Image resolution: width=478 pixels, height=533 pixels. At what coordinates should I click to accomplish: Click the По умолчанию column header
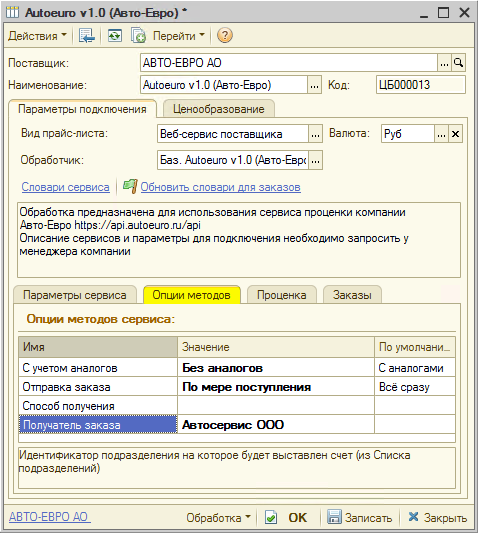tap(415, 347)
